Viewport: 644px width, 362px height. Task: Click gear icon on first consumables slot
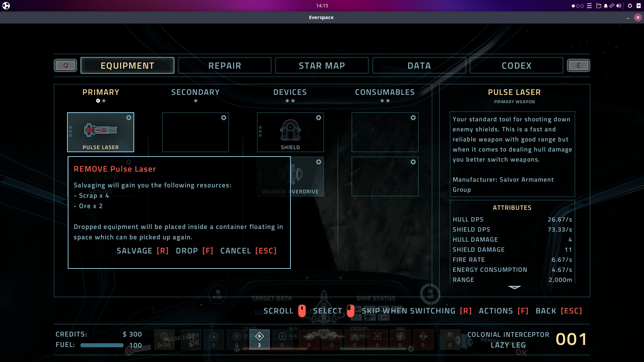click(413, 118)
